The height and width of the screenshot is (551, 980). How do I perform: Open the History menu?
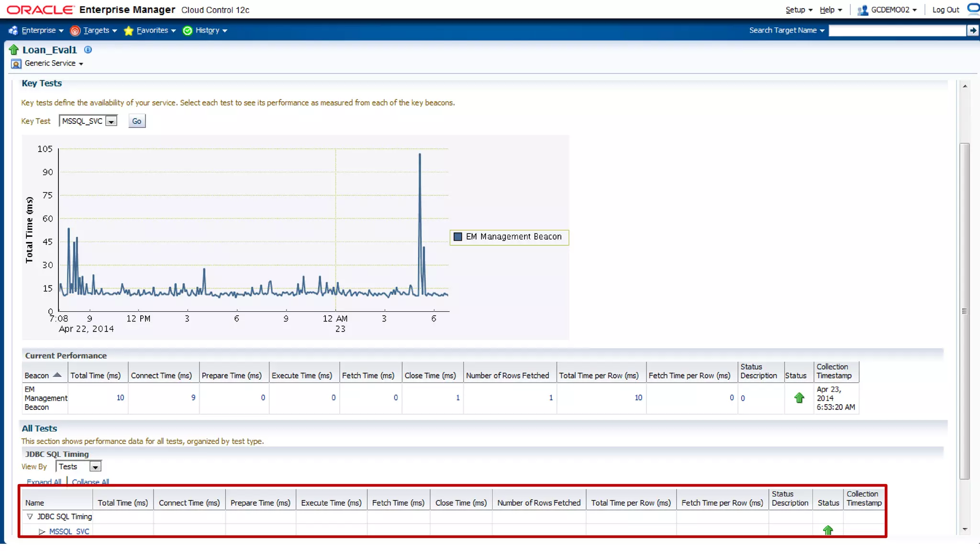coord(211,30)
